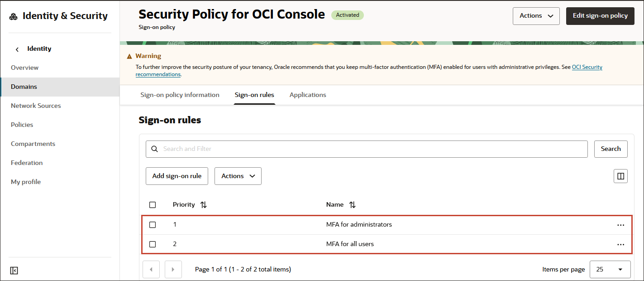Viewport: 644px width, 281px height.
Task: Change items per page from 25
Action: coord(610,269)
